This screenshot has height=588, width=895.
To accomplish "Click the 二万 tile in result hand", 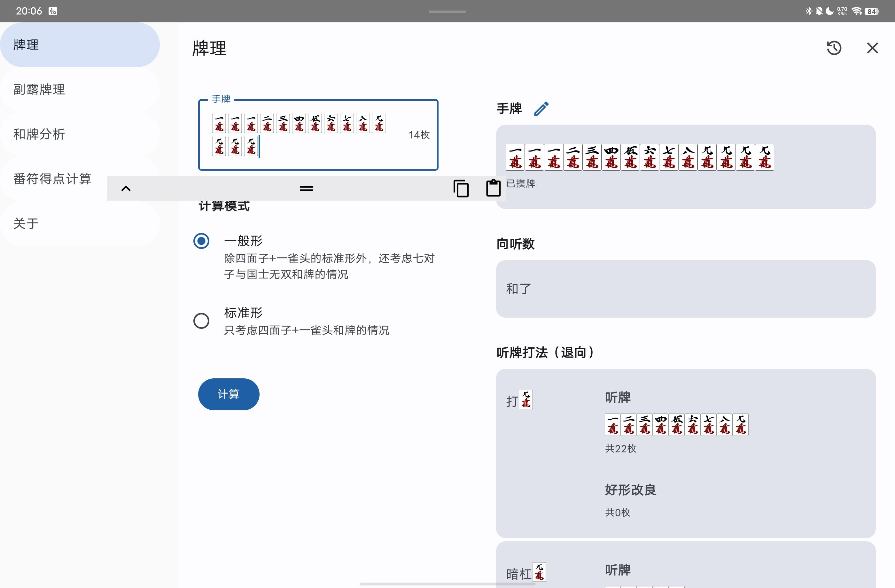I will [573, 157].
